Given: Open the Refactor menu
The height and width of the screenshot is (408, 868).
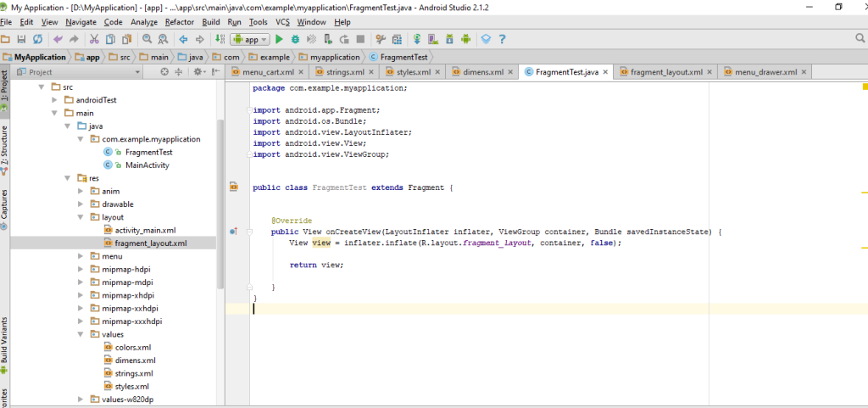Looking at the screenshot, I should click(180, 22).
